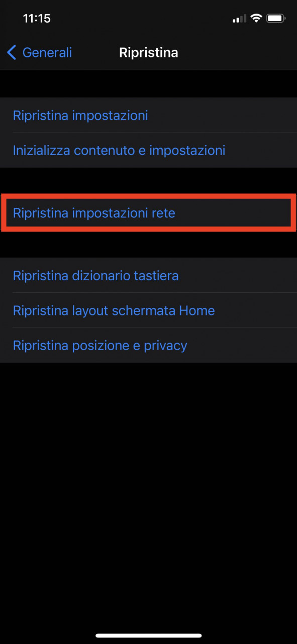Select Ripristina impostazioni
The height and width of the screenshot is (644, 297).
pyautogui.click(x=148, y=115)
